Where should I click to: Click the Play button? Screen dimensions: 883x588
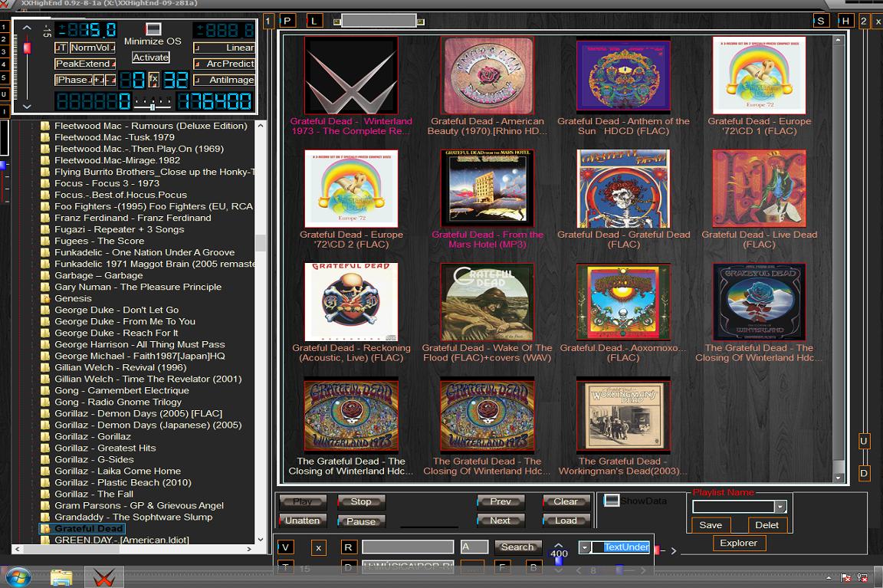pyautogui.click(x=303, y=501)
